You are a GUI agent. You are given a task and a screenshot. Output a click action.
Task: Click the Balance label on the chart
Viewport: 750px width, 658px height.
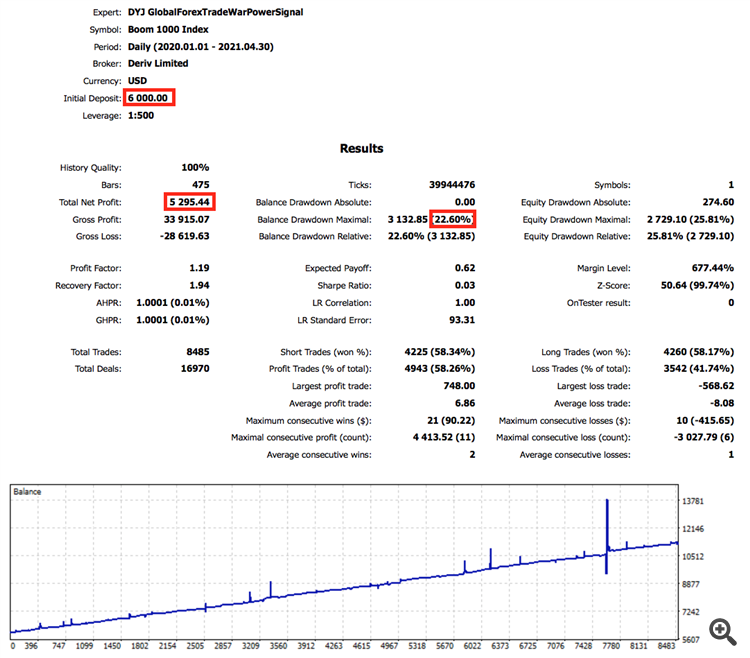27,492
